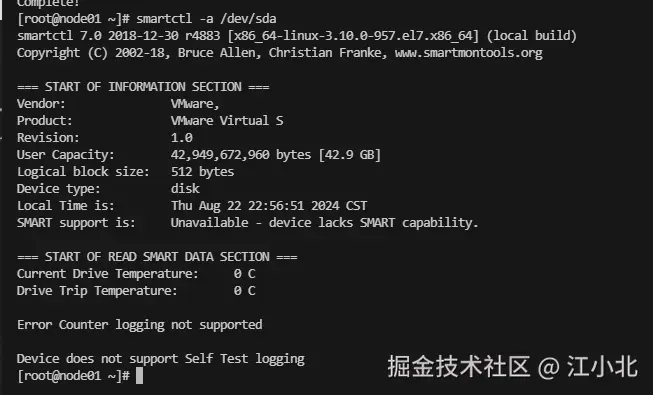653x395 pixels.
Task: Click the Logical block size 512 bytes
Action: 202,172
